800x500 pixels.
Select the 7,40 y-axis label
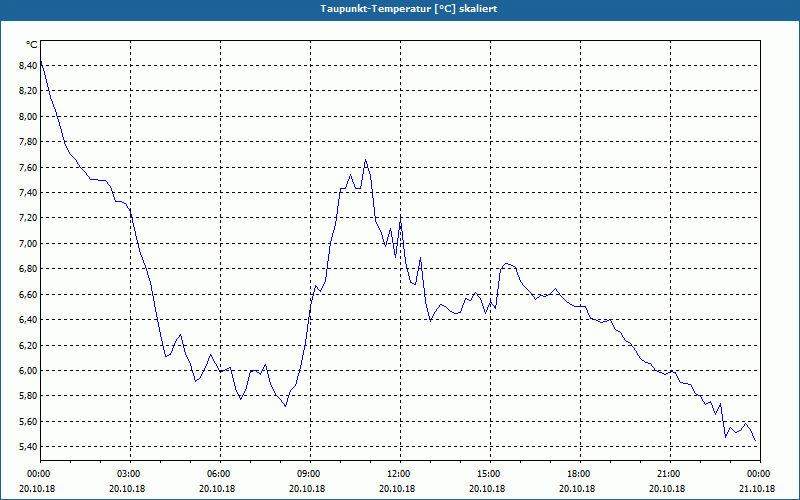coord(27,193)
